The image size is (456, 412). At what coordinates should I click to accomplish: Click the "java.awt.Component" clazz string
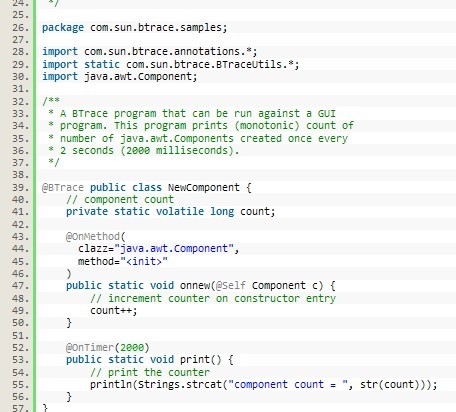click(174, 249)
